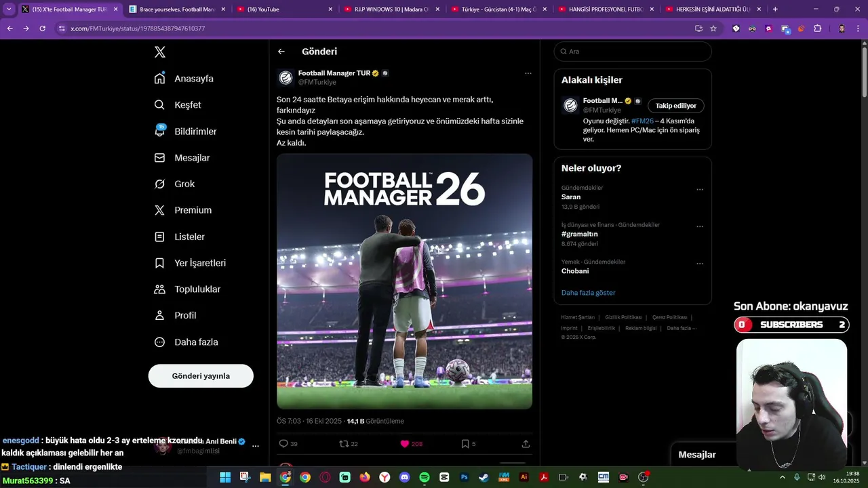Screen dimensions: 868x488
Task: Open Profil page
Action: (x=175, y=315)
